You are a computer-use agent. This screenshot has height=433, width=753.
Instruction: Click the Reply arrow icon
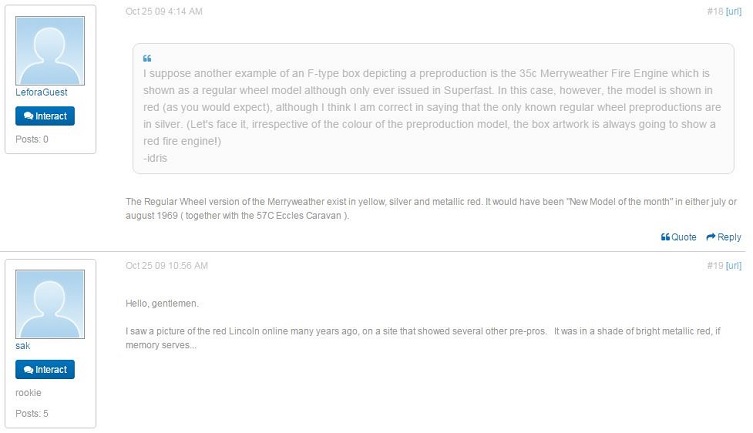click(x=711, y=237)
